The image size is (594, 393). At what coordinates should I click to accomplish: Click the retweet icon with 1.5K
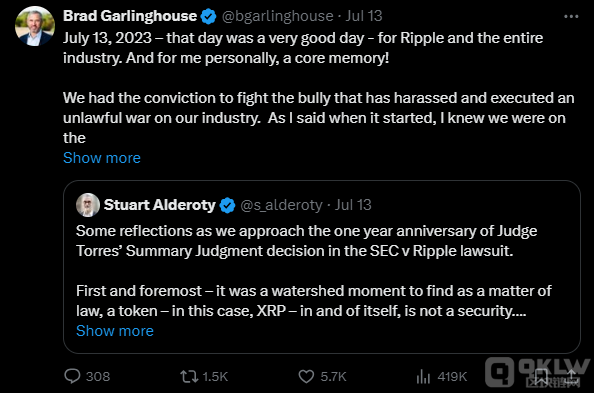pyautogui.click(x=189, y=376)
